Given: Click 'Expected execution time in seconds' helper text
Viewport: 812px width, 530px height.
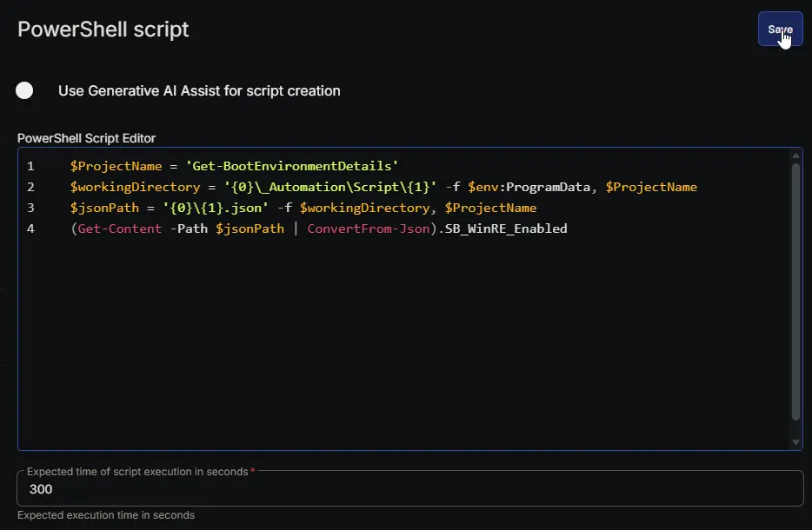Looking at the screenshot, I should (106, 515).
